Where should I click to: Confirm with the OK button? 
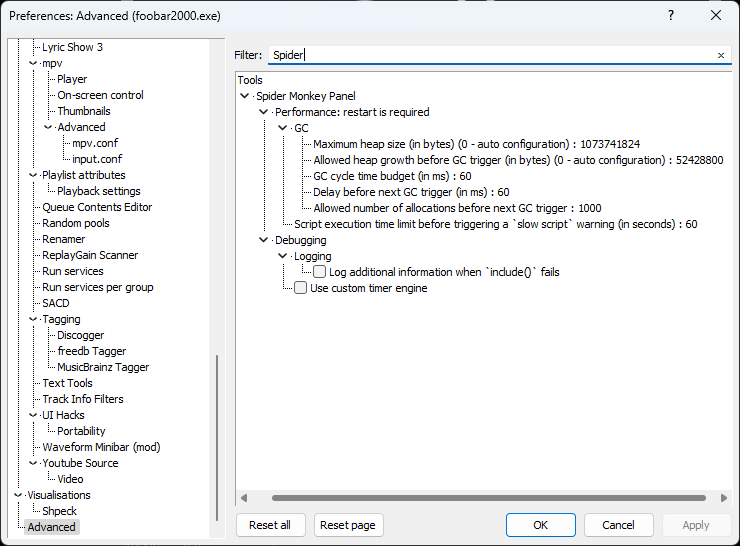pos(541,525)
